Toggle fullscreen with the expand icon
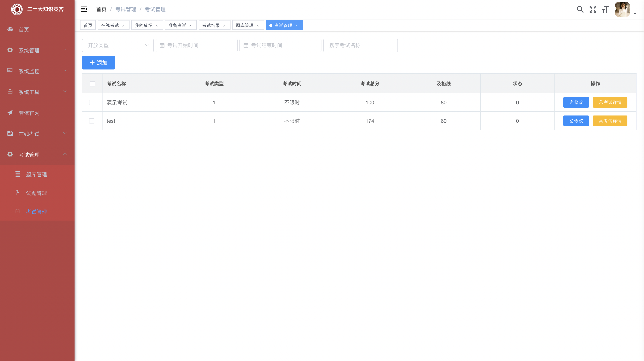This screenshot has height=361, width=644. point(593,9)
